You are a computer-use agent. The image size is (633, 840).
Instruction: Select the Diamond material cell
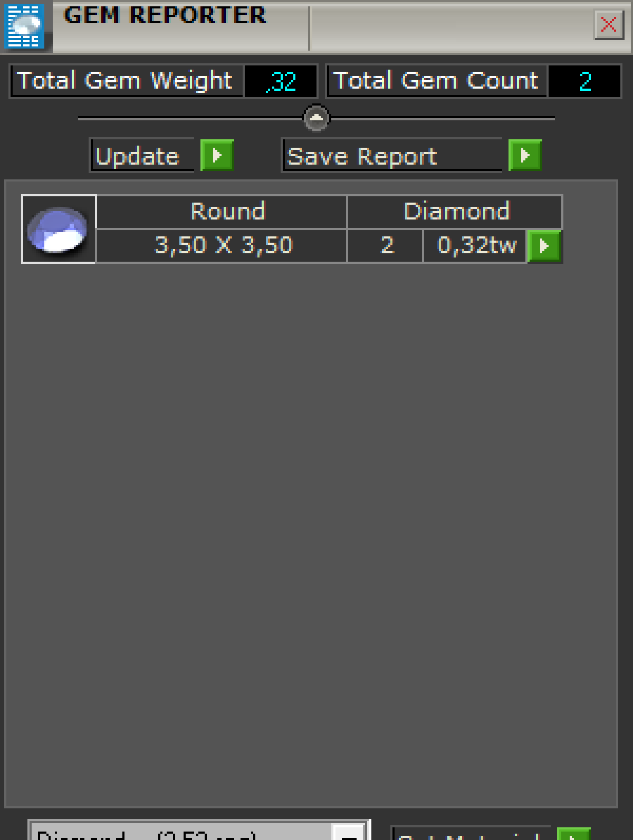click(455, 212)
